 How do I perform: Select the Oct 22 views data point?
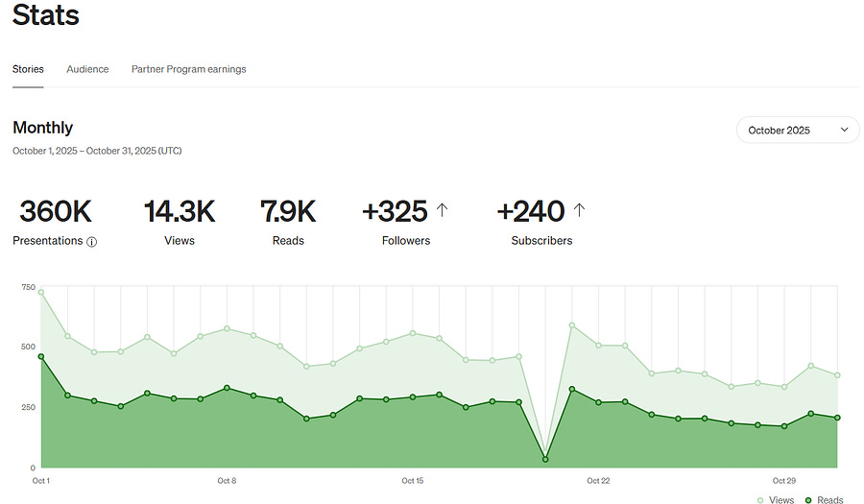pyautogui.click(x=598, y=346)
